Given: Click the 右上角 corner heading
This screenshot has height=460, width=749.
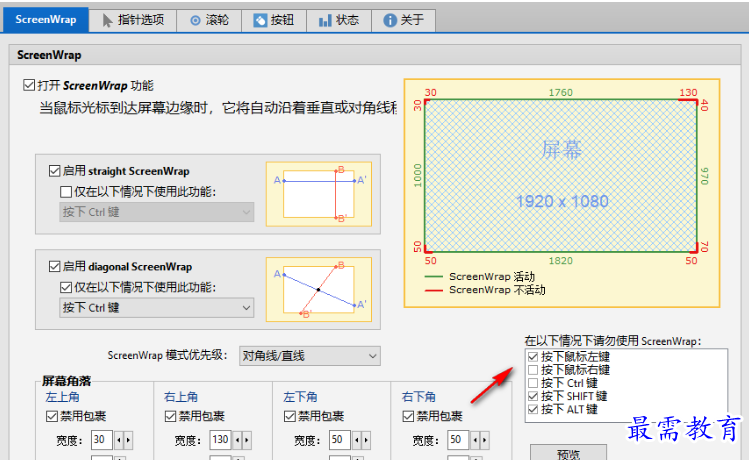Looking at the screenshot, I should [x=181, y=397].
